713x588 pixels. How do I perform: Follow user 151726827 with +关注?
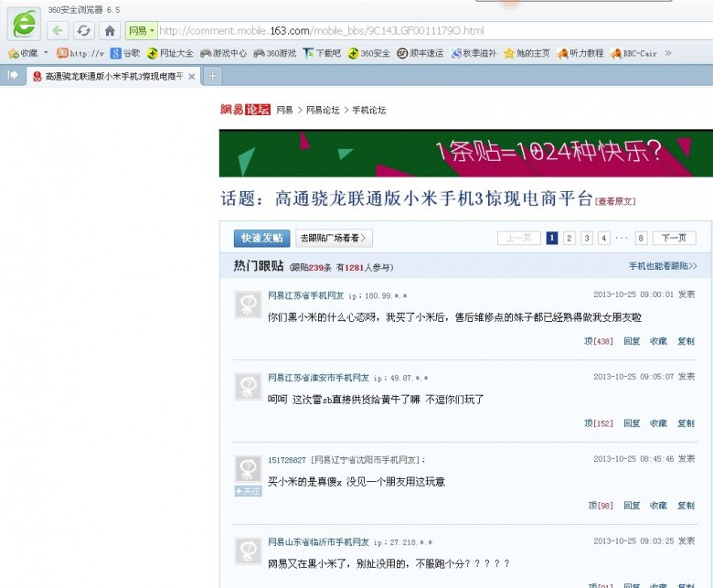(x=249, y=491)
